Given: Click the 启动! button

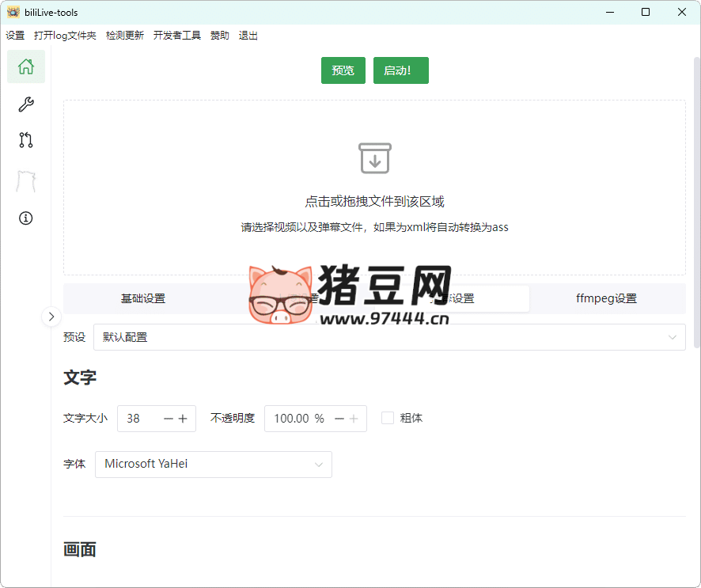Looking at the screenshot, I should coord(400,70).
